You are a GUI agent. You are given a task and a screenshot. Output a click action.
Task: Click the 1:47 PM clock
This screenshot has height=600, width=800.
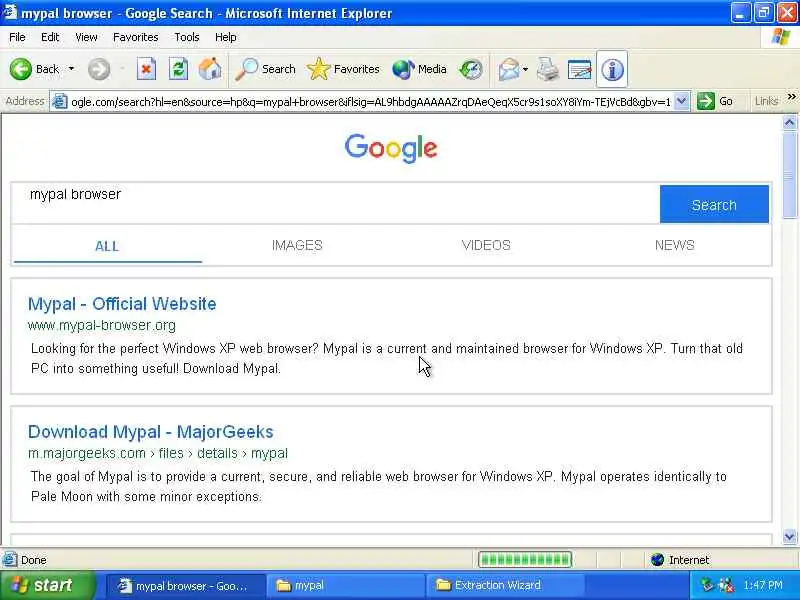(763, 585)
